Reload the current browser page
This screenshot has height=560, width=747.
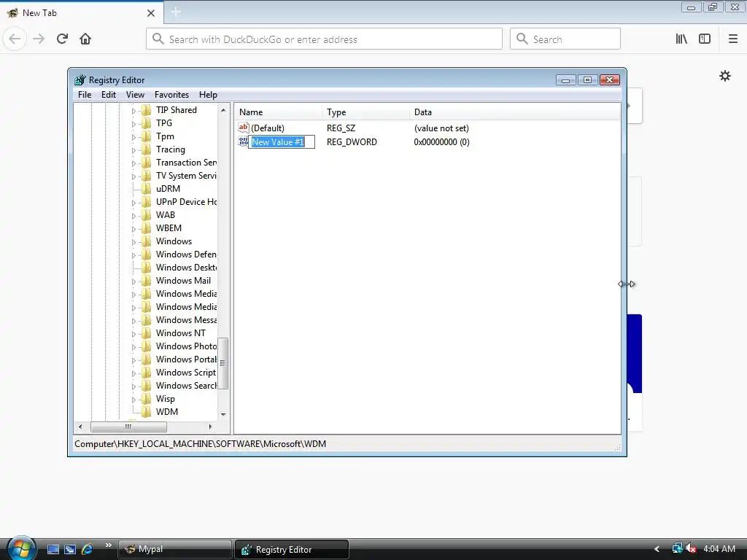62,39
